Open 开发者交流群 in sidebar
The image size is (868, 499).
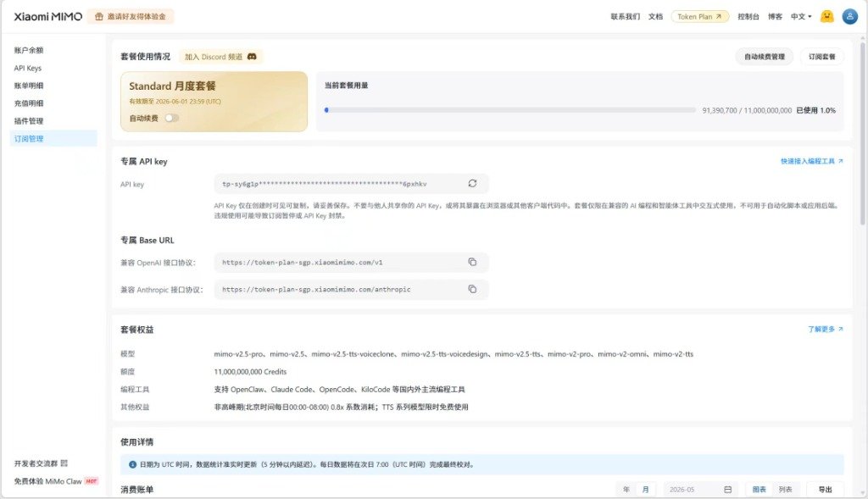[36, 463]
